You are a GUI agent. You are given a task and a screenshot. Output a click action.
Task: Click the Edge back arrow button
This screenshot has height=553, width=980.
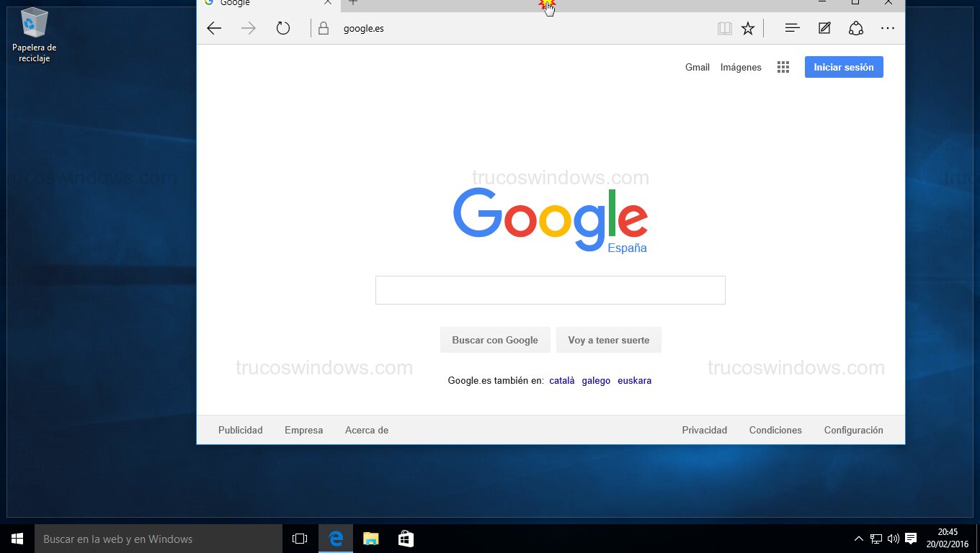[214, 29]
